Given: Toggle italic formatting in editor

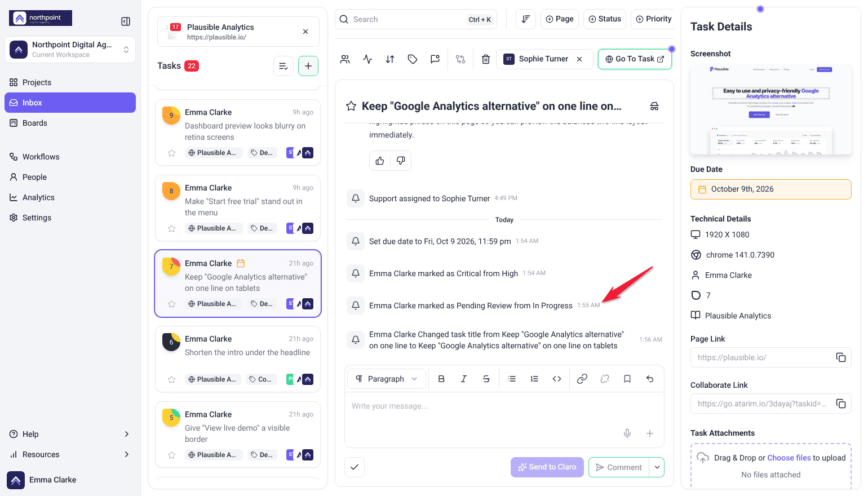Looking at the screenshot, I should coord(464,379).
